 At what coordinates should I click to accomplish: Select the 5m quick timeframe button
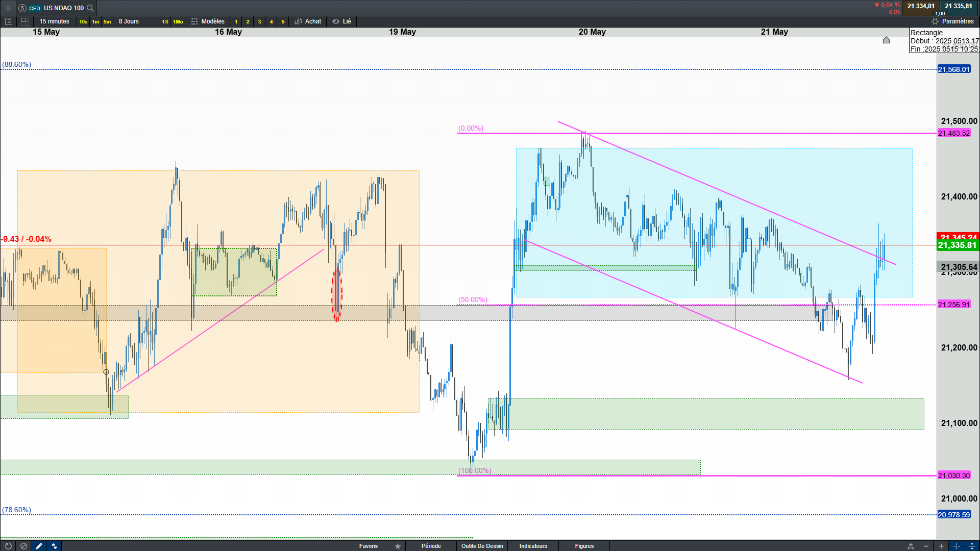107,21
